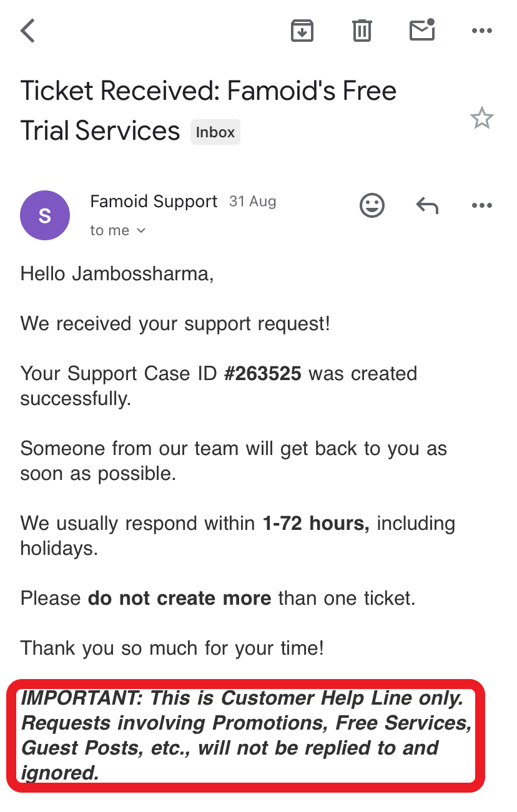The image size is (517, 812).
Task: Archive this email with the archive icon
Action: click(x=302, y=30)
